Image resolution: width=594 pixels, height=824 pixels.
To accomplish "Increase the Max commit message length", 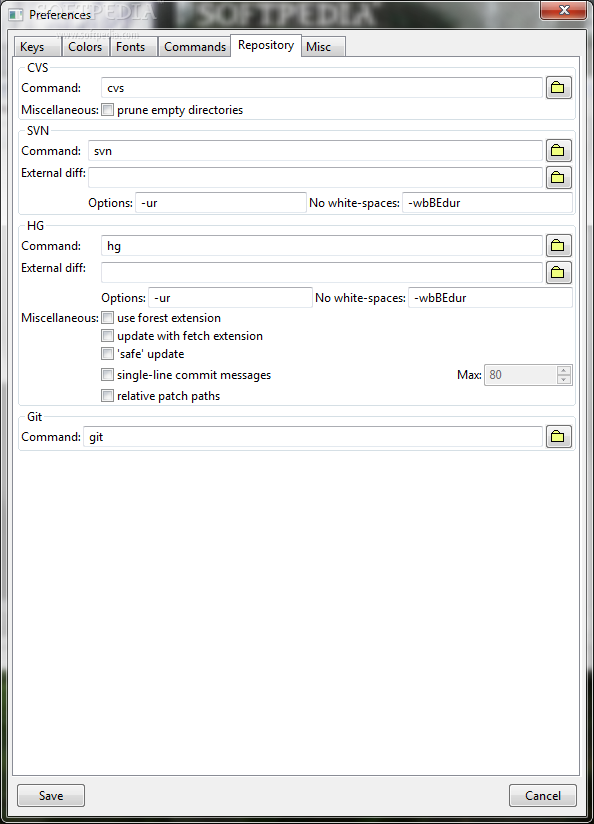I will point(564,370).
